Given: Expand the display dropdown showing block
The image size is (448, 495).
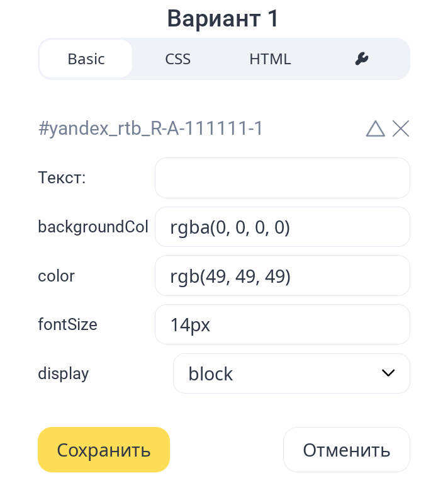Looking at the screenshot, I should [x=291, y=373].
